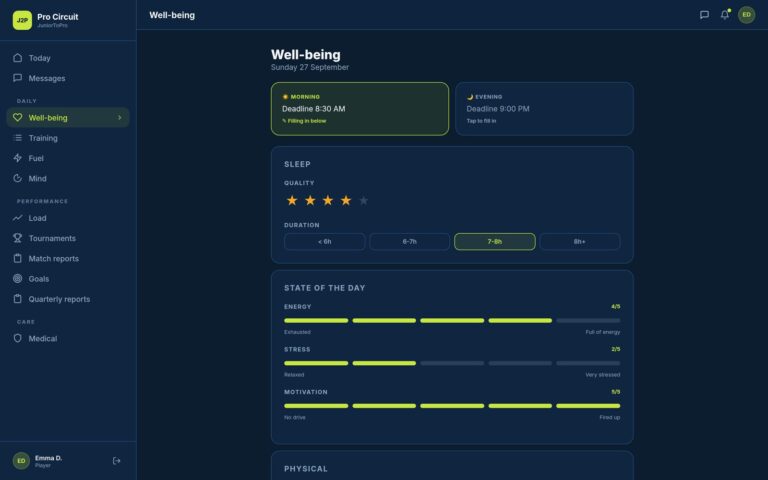This screenshot has width=768, height=480.
Task: Set Motivation to fifth segment
Action: tap(588, 406)
